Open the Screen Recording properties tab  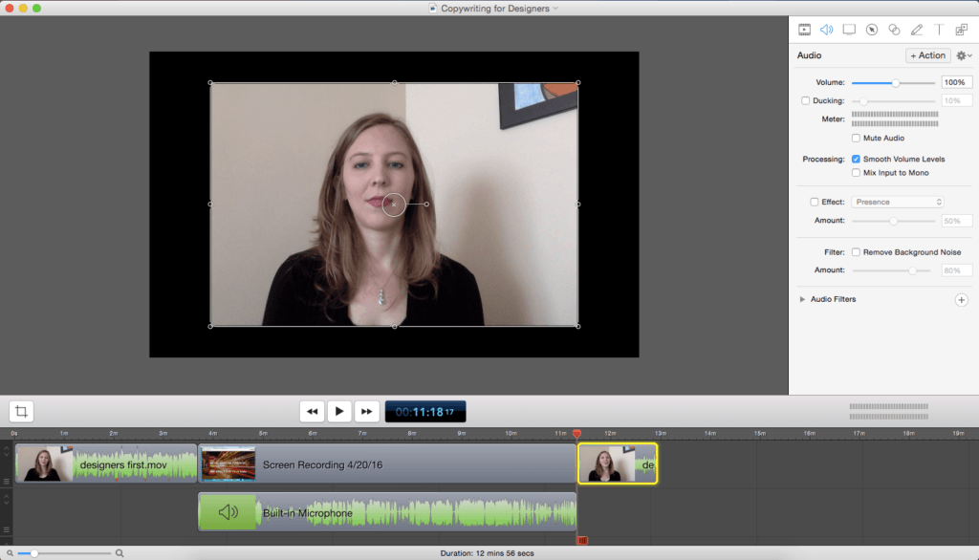pyautogui.click(x=848, y=30)
